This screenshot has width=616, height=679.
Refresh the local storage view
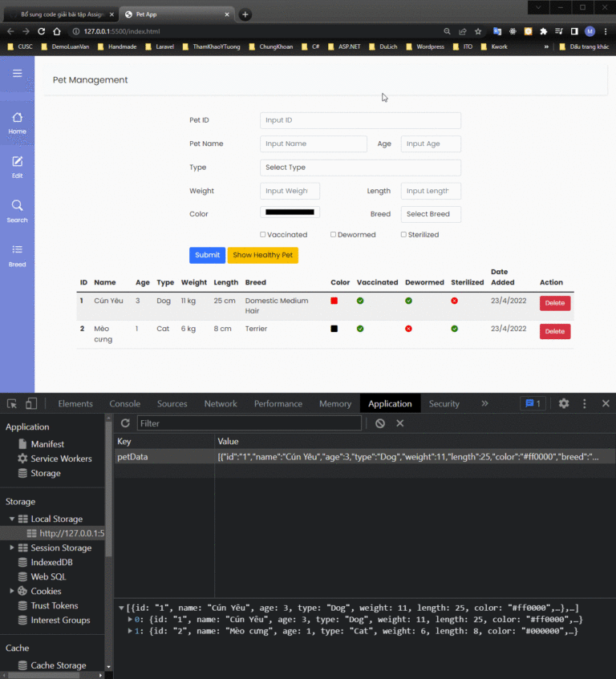click(x=125, y=423)
